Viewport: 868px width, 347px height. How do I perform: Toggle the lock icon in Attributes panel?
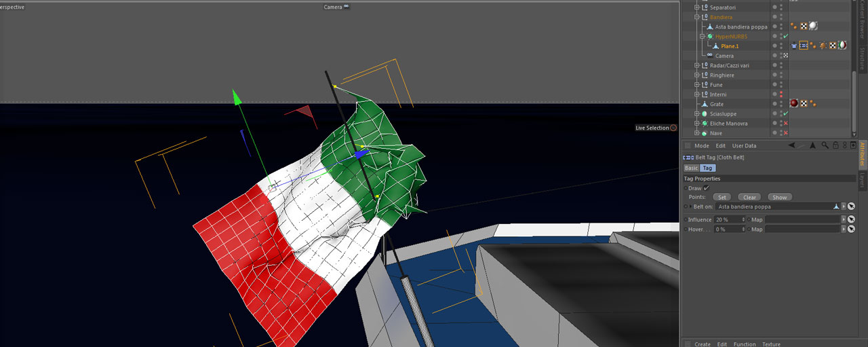pos(835,145)
